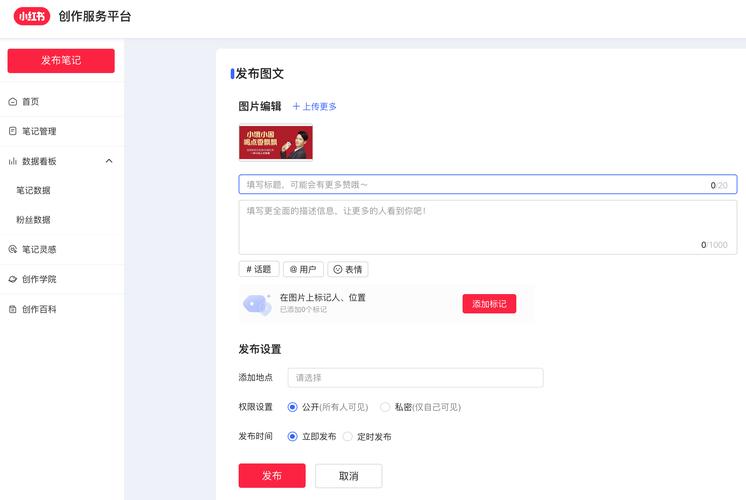Click the title input field
This screenshot has width=746, height=500.
pos(470,185)
